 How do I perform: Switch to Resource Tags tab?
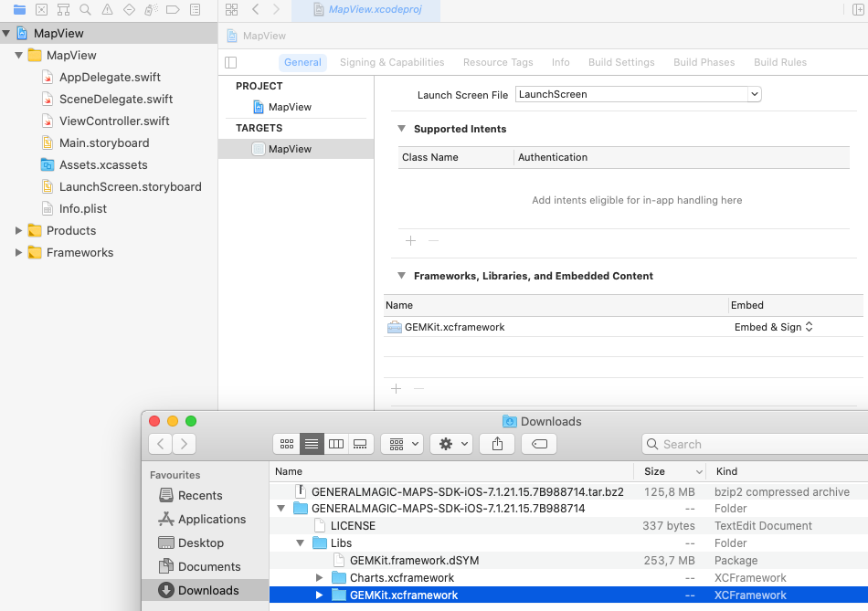click(498, 62)
